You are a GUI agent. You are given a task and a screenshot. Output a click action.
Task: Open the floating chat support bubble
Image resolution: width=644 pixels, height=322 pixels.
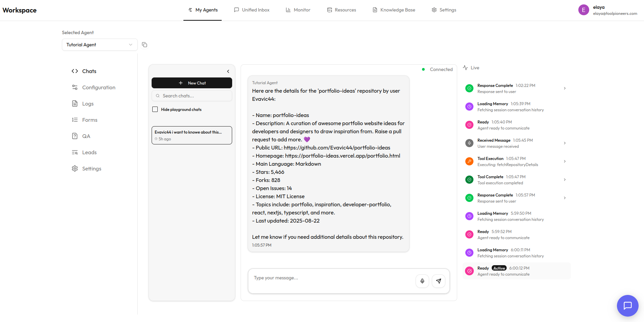(627, 305)
